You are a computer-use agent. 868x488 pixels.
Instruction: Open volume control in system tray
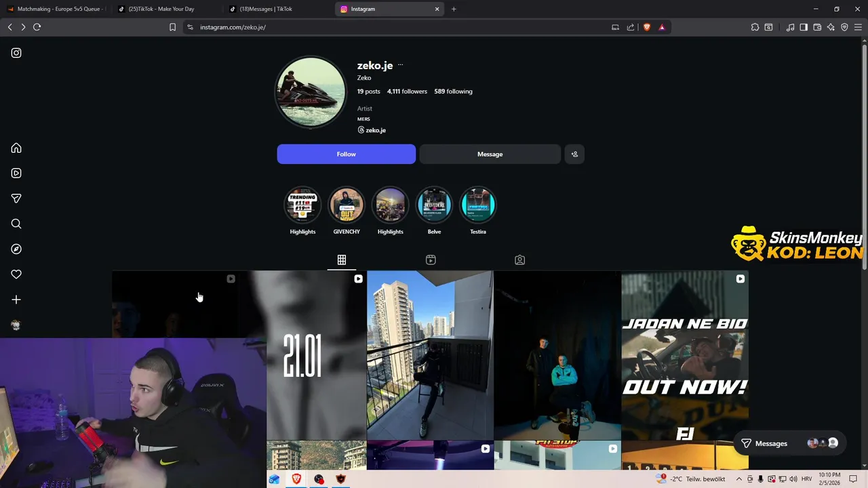tap(793, 479)
